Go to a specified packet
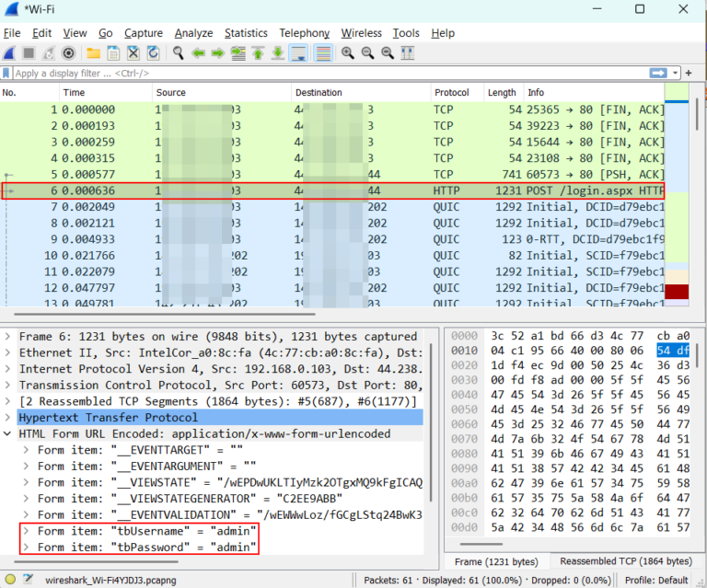Viewport: 707px width, 588px height. (238, 53)
